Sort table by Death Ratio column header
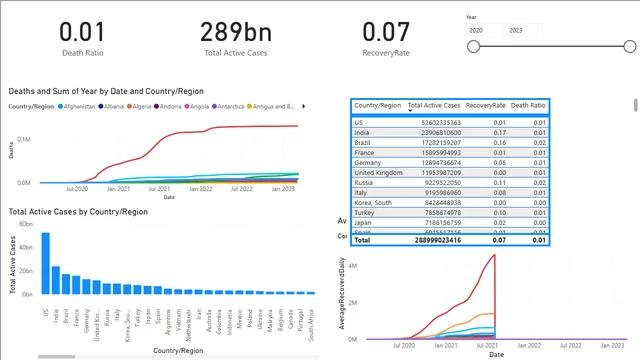Viewport: 640px width, 360px height. point(528,105)
